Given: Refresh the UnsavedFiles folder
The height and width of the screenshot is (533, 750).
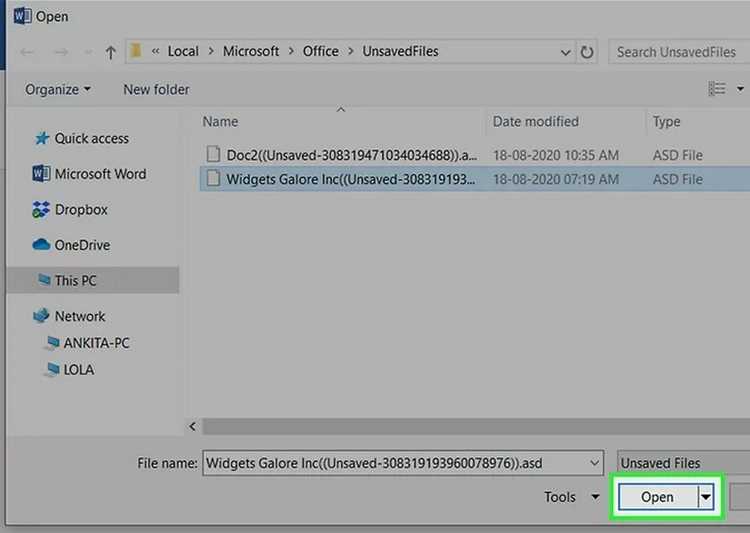Looking at the screenshot, I should (586, 52).
